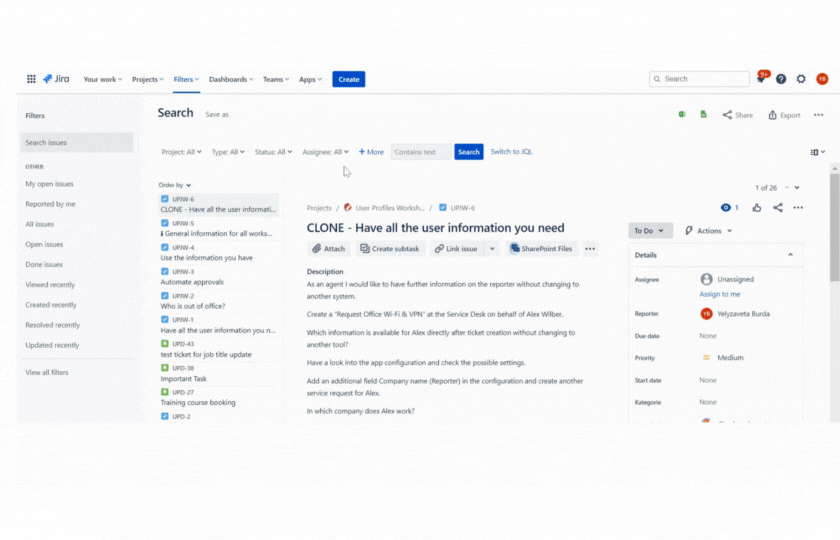Open issue more actions ellipsis
Screen dimensions: 840x540
click(x=798, y=207)
